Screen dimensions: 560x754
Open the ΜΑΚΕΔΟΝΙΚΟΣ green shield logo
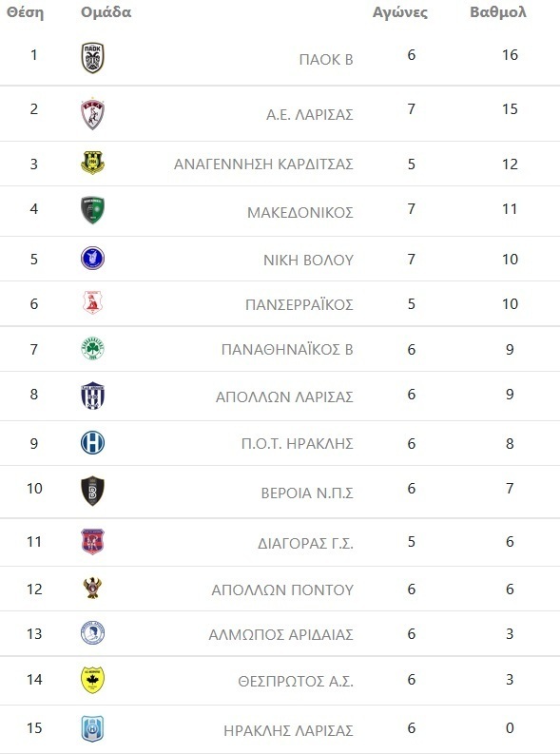[93, 210]
